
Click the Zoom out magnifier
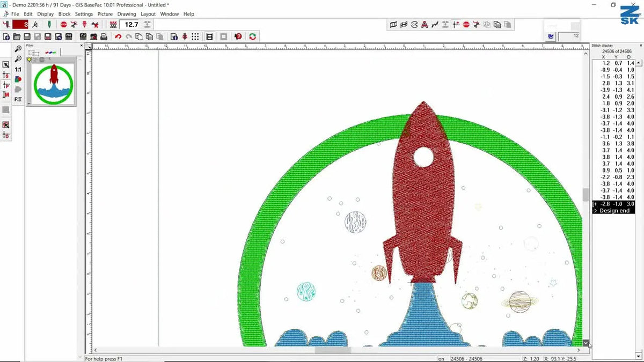click(x=18, y=59)
